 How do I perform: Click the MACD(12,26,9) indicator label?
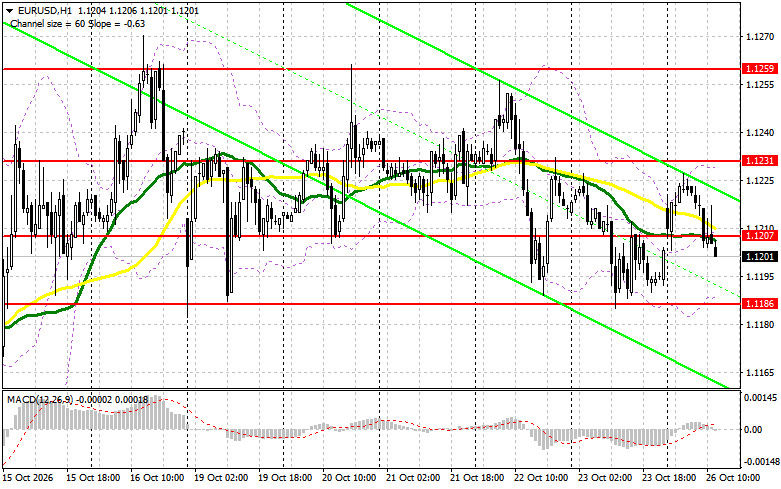point(40,400)
